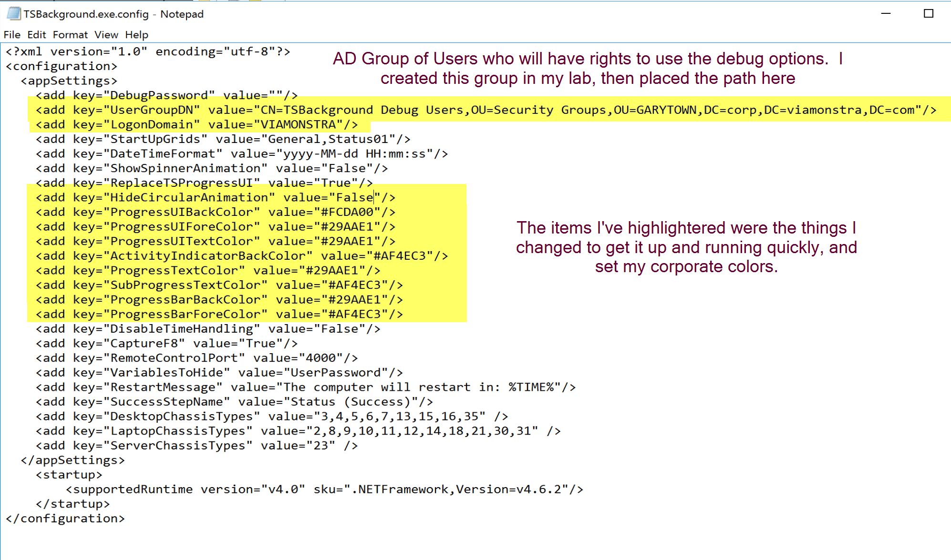
Task: Click the ServerChassisTypes value 23
Action: [x=320, y=446]
